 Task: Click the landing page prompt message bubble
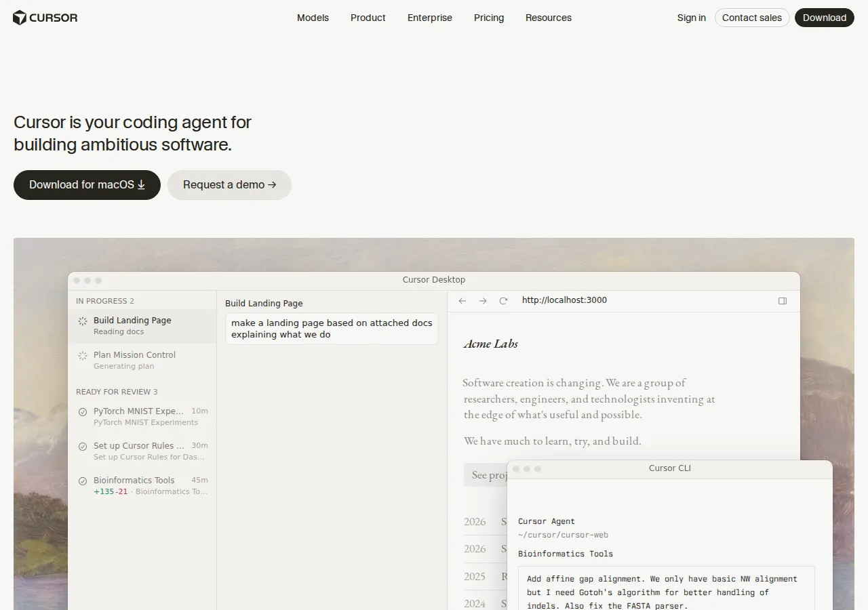[x=332, y=329]
